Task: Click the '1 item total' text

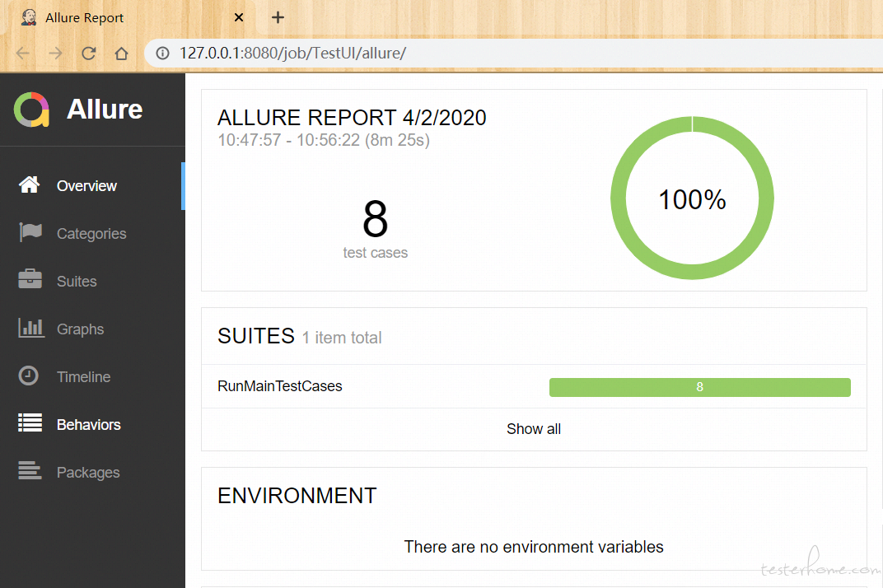Action: (x=342, y=338)
